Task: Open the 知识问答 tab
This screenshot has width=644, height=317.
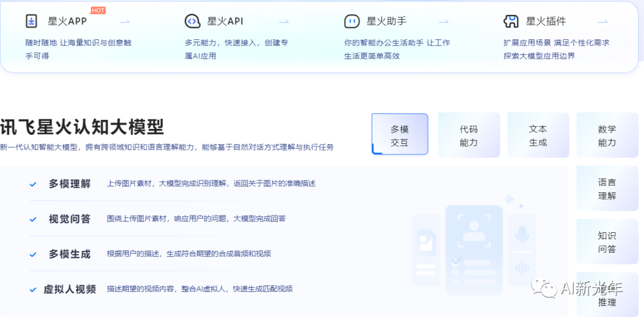Action: 607,242
